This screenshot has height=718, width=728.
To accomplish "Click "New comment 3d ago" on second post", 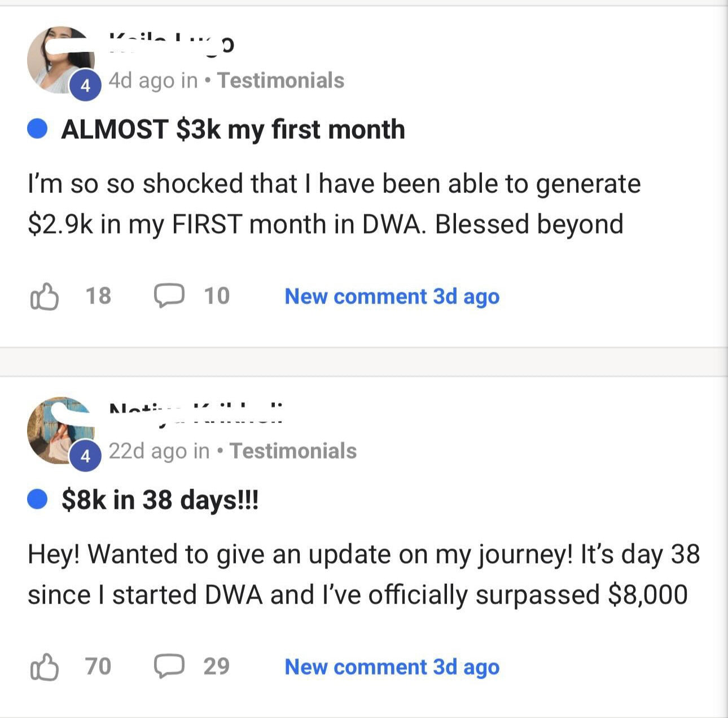I will click(392, 667).
